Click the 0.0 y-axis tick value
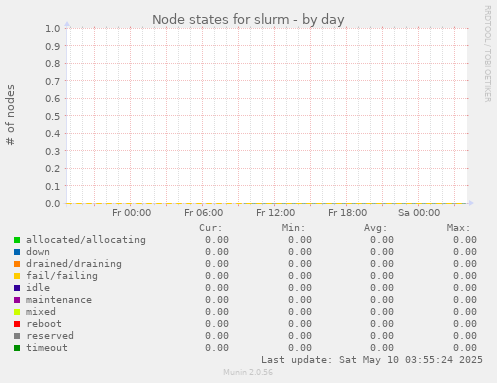The image size is (497, 383). point(53,203)
